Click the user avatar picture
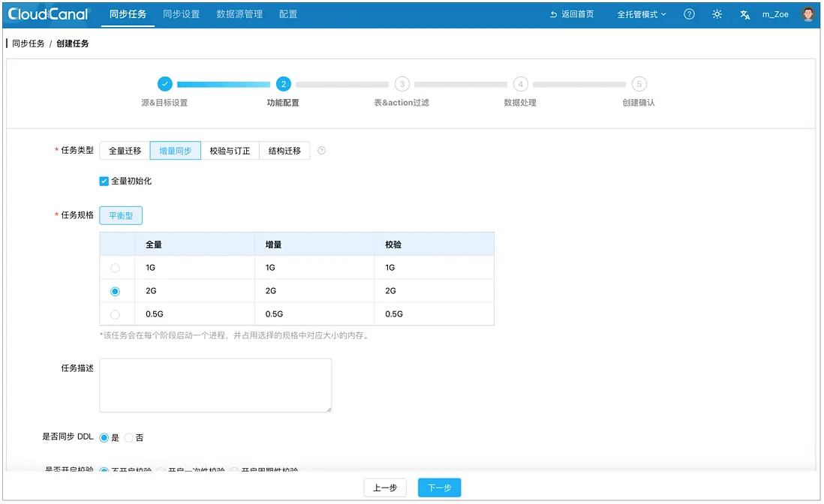 pyautogui.click(x=808, y=14)
